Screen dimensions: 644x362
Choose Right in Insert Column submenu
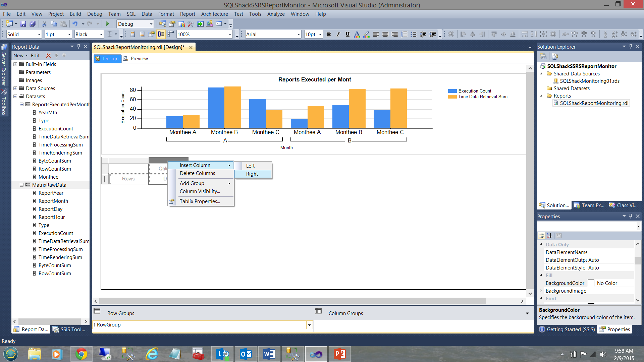click(252, 174)
